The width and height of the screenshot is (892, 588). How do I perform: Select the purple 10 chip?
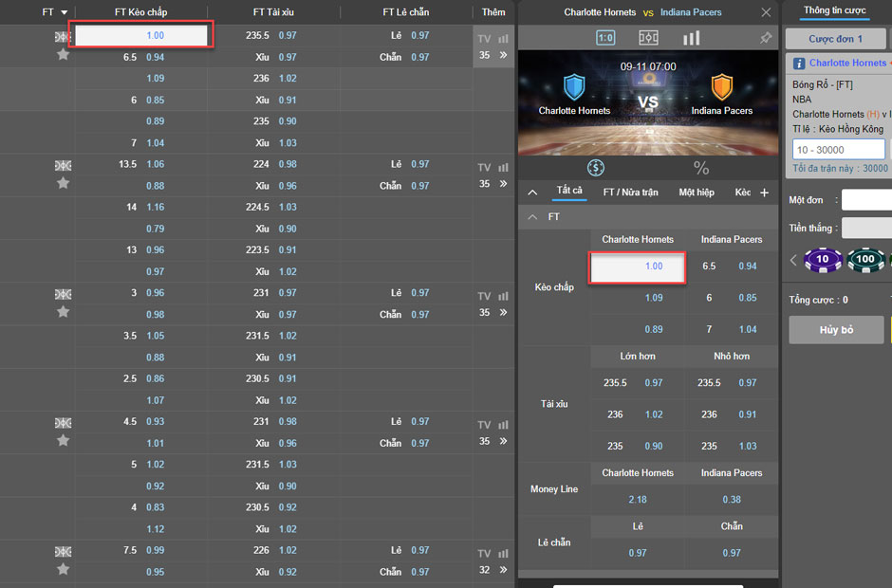coord(823,260)
